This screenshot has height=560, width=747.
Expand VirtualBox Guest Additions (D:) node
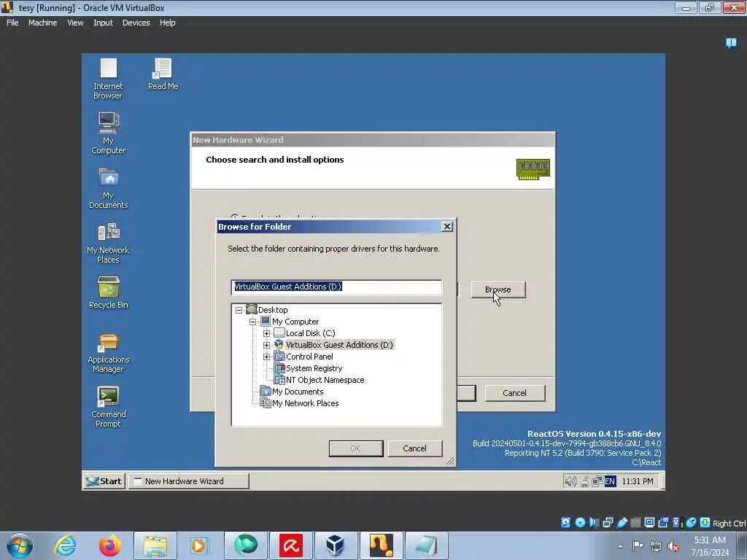click(266, 345)
